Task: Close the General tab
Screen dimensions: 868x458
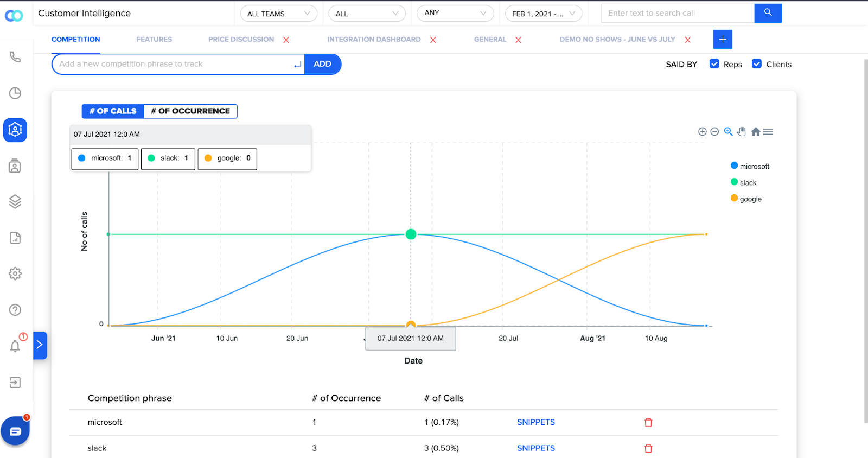Action: [x=518, y=40]
